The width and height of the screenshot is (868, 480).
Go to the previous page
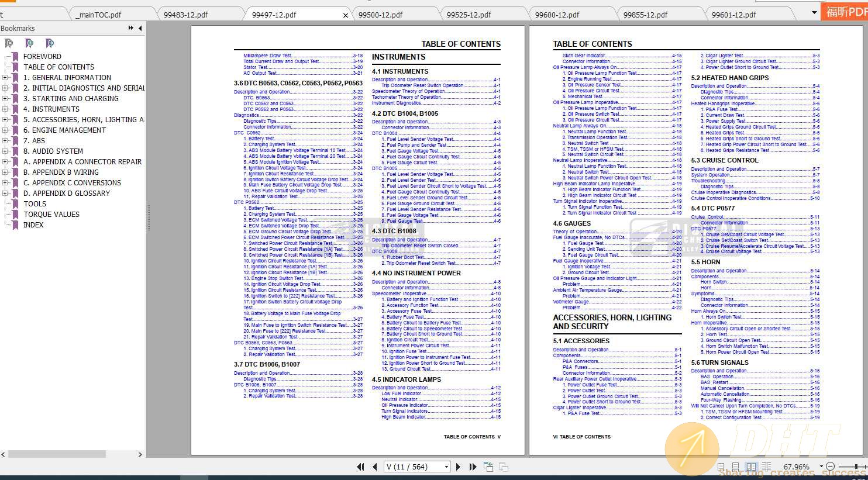click(x=375, y=467)
